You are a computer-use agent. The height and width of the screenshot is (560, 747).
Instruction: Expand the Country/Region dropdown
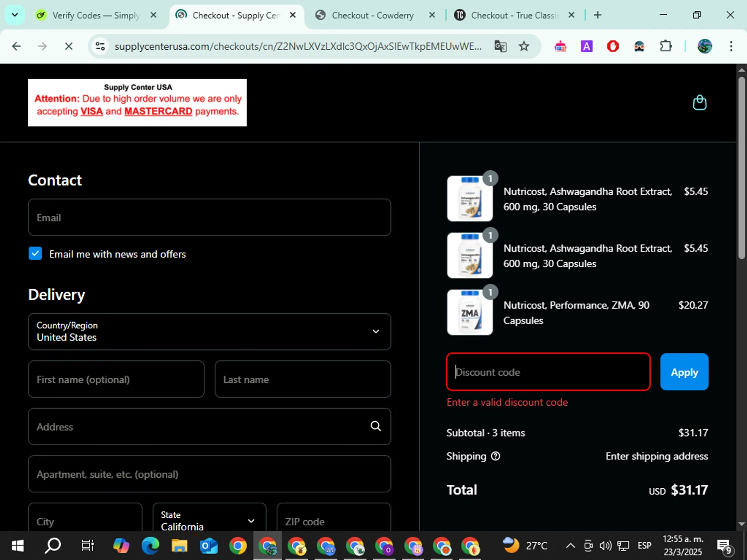(209, 332)
